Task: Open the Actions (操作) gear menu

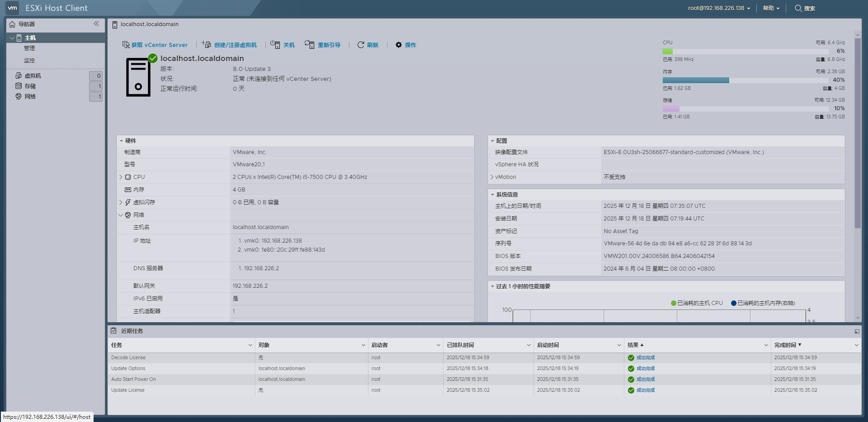Action: click(406, 45)
